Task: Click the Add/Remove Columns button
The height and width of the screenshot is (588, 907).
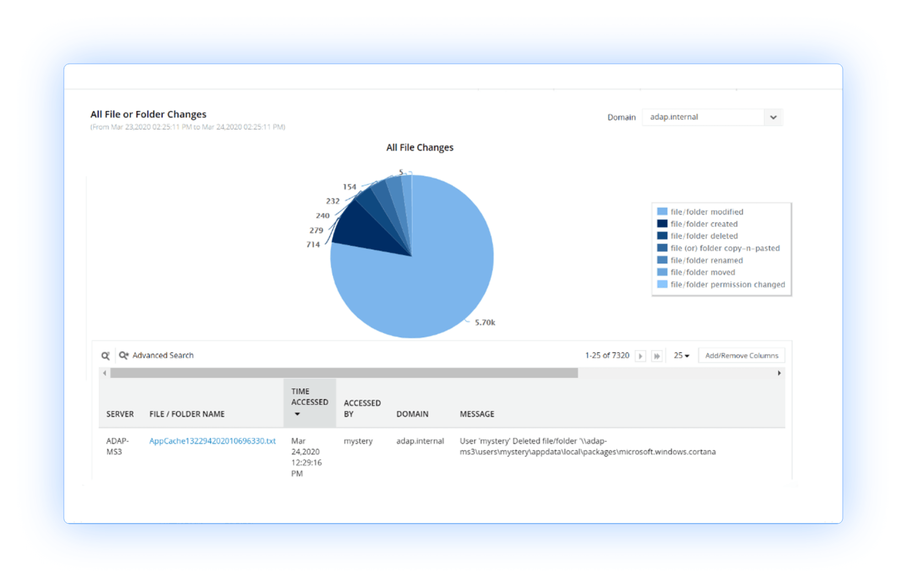Action: pos(741,355)
